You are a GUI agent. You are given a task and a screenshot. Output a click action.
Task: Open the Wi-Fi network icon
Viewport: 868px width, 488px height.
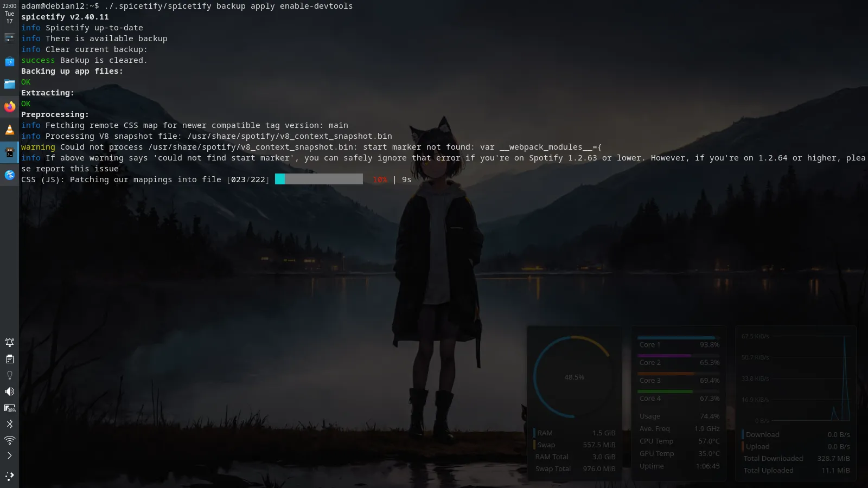tap(9, 440)
